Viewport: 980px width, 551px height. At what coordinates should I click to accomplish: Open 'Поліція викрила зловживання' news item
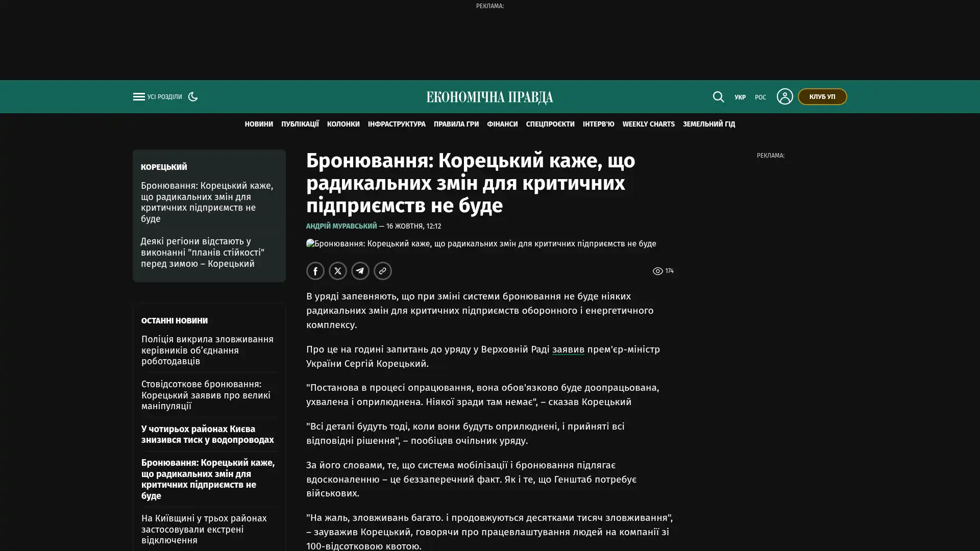pyautogui.click(x=207, y=350)
